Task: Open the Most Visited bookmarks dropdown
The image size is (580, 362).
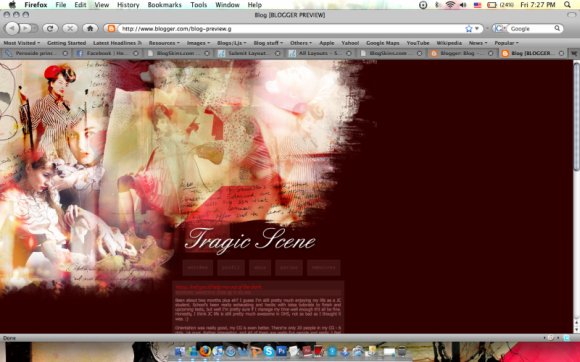Action: click(x=21, y=43)
